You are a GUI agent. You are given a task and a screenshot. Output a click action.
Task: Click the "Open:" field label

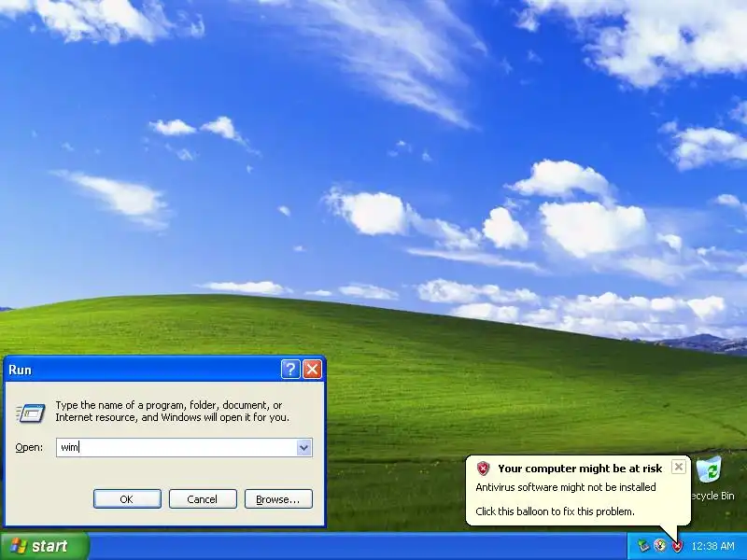(x=29, y=448)
